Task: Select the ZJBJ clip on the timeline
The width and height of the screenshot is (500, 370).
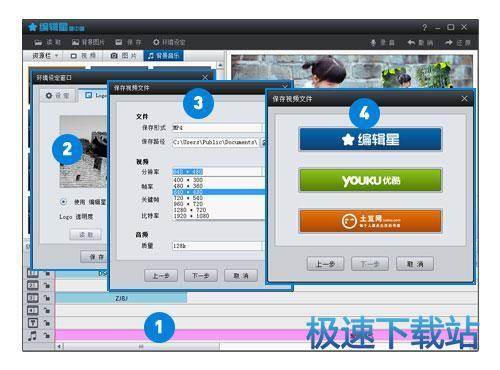Action: [x=121, y=298]
